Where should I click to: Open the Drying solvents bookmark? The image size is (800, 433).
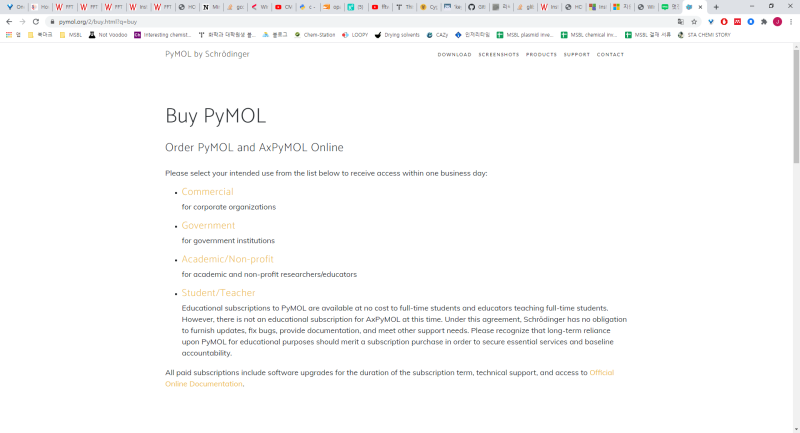[397, 35]
